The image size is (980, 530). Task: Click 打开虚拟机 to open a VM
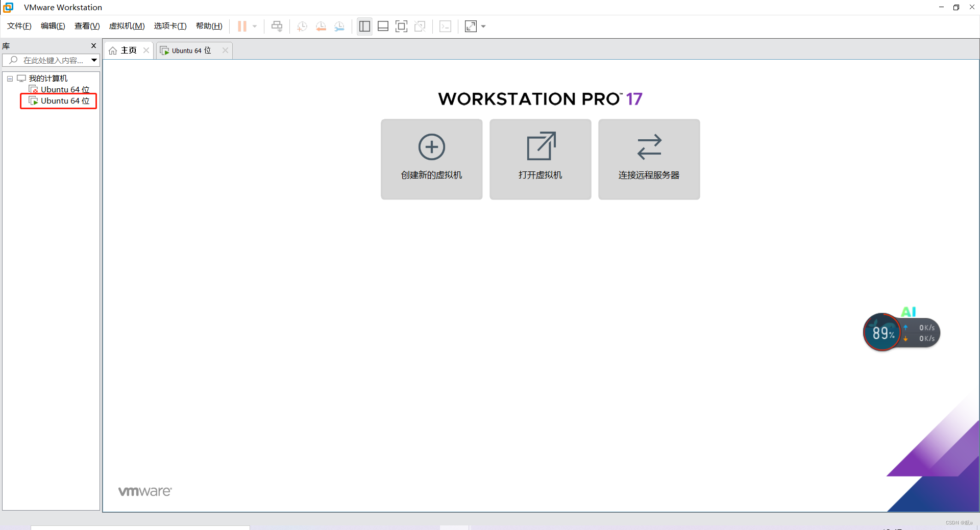[541, 159]
